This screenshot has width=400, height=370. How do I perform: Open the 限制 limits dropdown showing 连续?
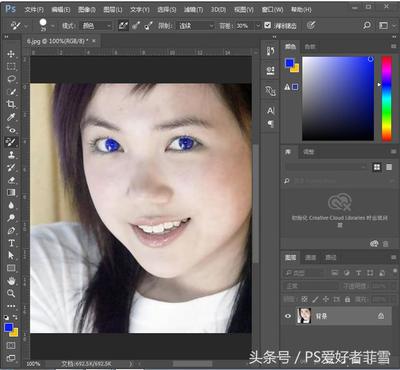pyautogui.click(x=195, y=26)
